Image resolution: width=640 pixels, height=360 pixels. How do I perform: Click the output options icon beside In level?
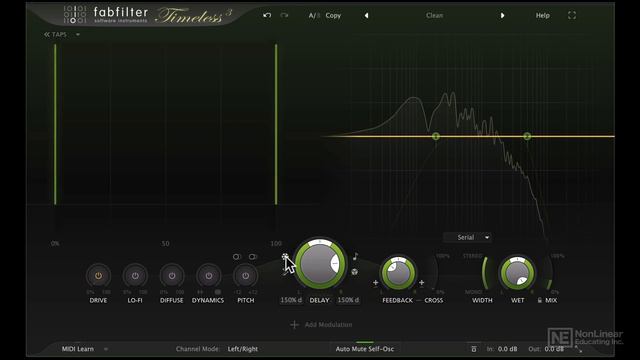473,349
